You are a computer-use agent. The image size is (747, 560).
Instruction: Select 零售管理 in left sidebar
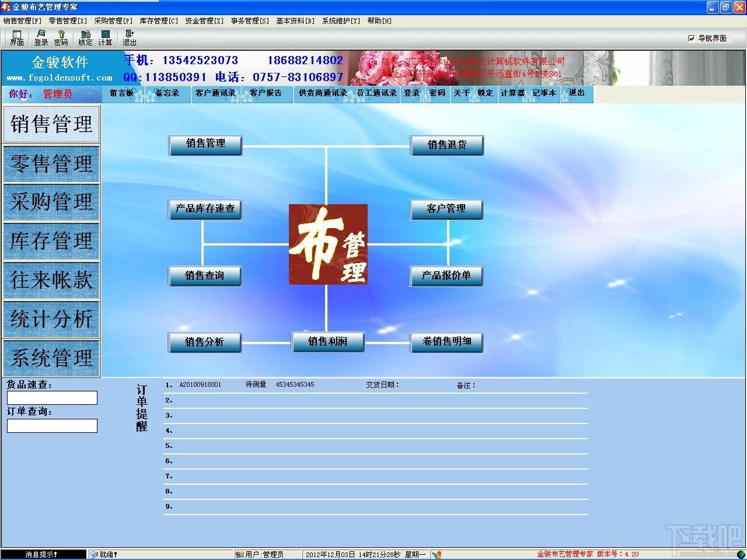coord(51,163)
